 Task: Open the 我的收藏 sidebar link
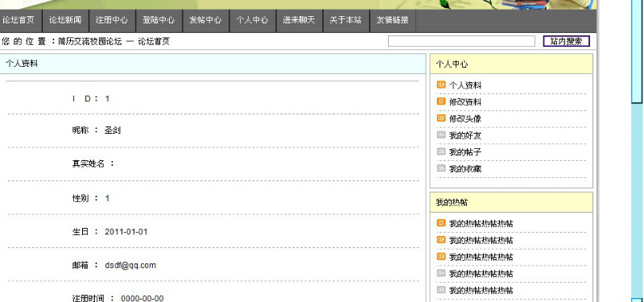[x=465, y=168]
